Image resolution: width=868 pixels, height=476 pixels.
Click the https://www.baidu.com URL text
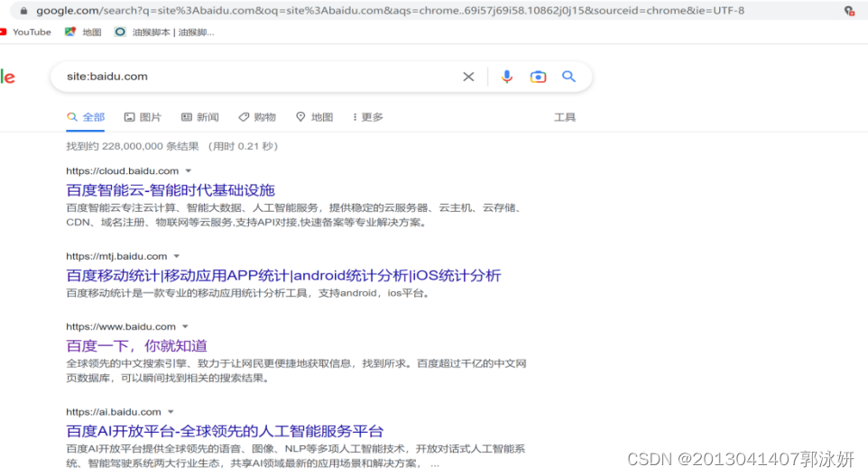coord(121,326)
